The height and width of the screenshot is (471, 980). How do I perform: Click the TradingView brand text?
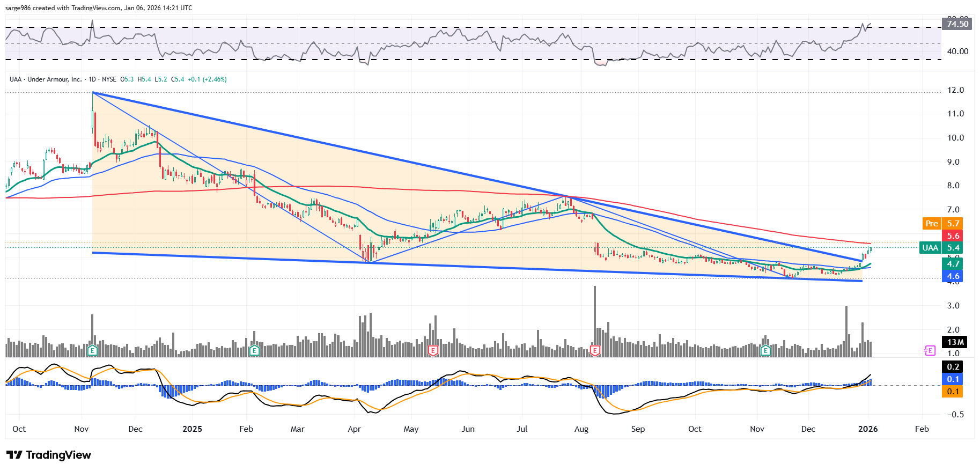tap(58, 455)
